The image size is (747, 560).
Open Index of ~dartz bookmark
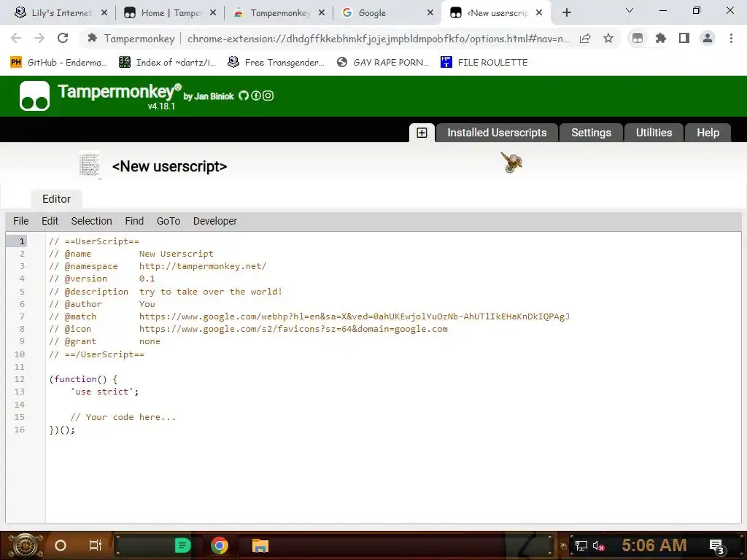168,63
